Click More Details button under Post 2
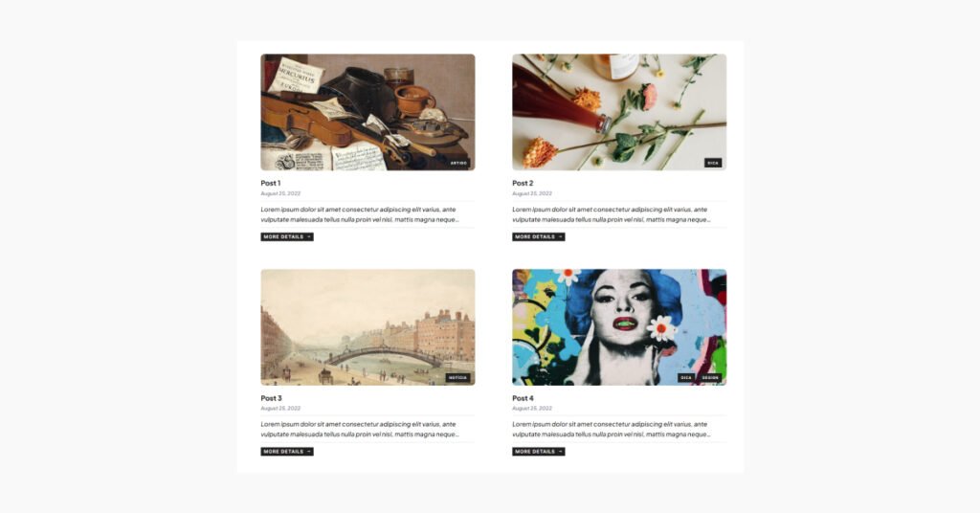This screenshot has height=513, width=980. [539, 236]
